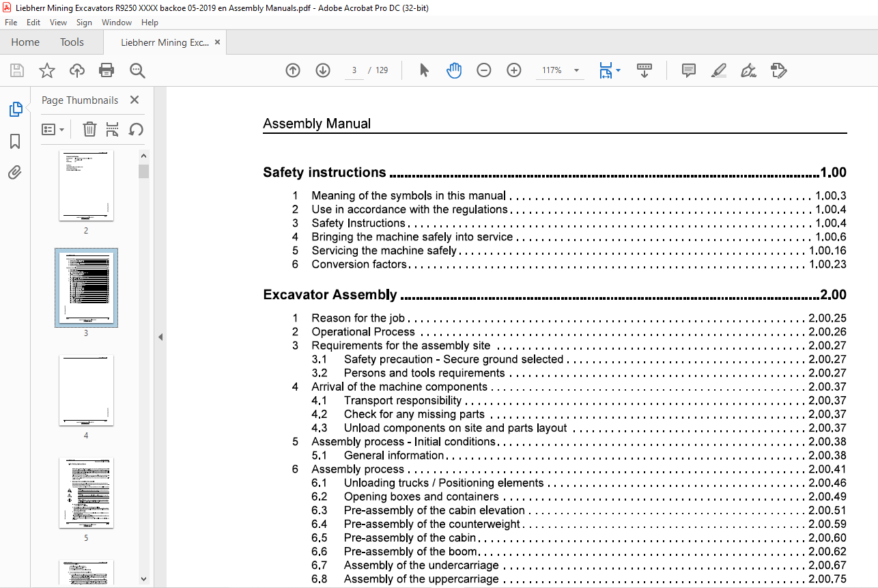Image resolution: width=878 pixels, height=588 pixels.
Task: Click the print pages thumbnail panel icon
Action: (113, 129)
